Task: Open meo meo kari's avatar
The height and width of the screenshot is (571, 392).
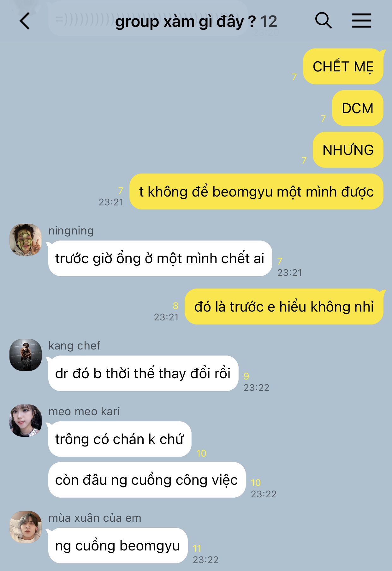Action: point(26,421)
